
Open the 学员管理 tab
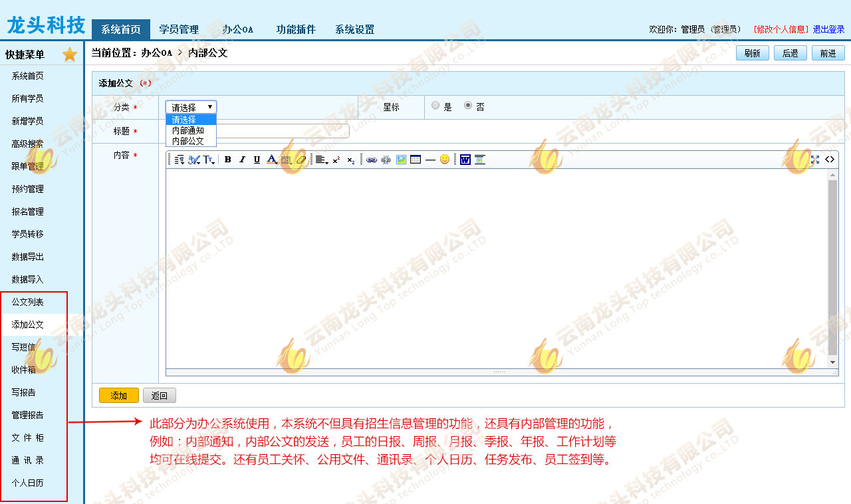(x=179, y=29)
